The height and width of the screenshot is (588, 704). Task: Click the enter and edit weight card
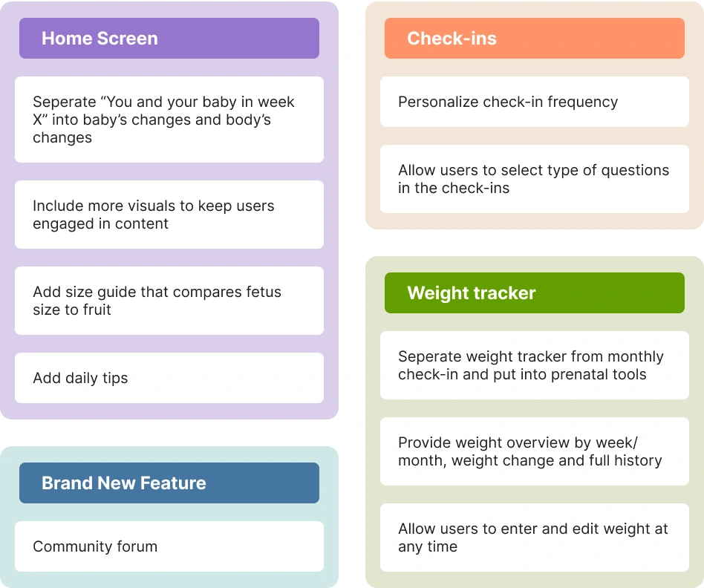534,538
